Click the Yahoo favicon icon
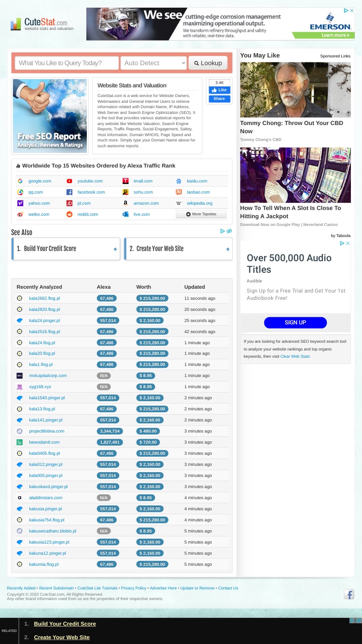 (x=20, y=203)
